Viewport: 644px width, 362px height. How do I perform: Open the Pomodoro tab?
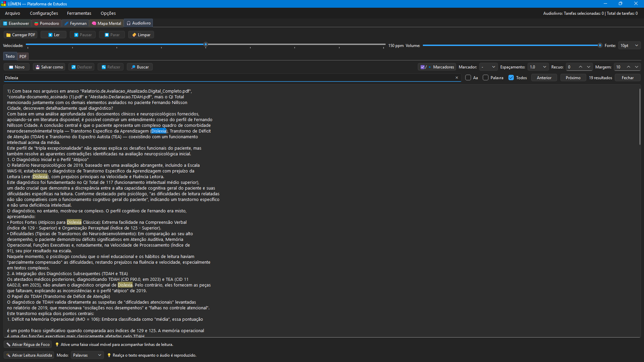[x=47, y=23]
